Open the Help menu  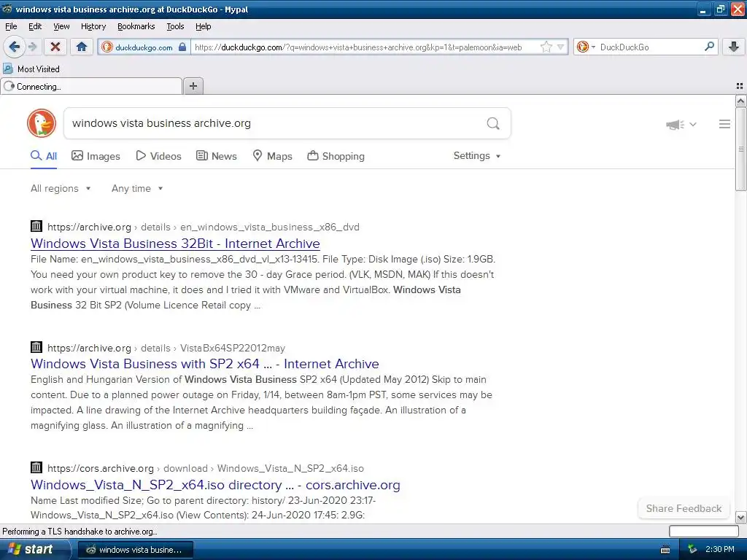click(203, 26)
